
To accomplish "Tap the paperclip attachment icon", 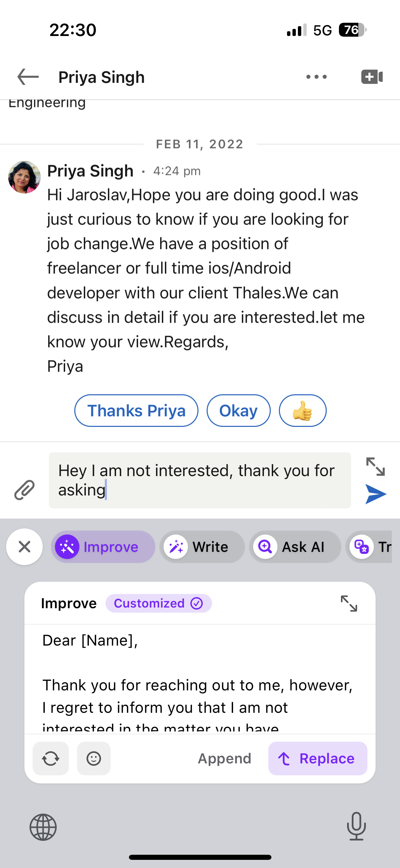I will point(24,490).
